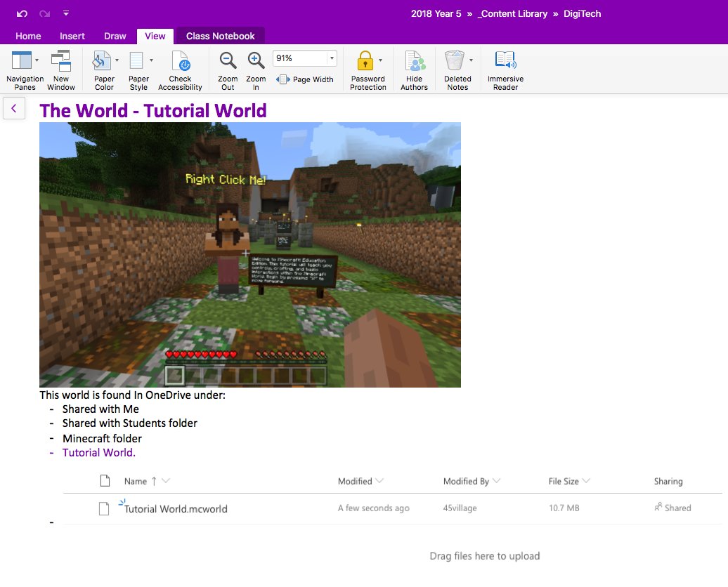The width and height of the screenshot is (728, 587).
Task: Sort by the Name column header
Action: [x=136, y=482]
